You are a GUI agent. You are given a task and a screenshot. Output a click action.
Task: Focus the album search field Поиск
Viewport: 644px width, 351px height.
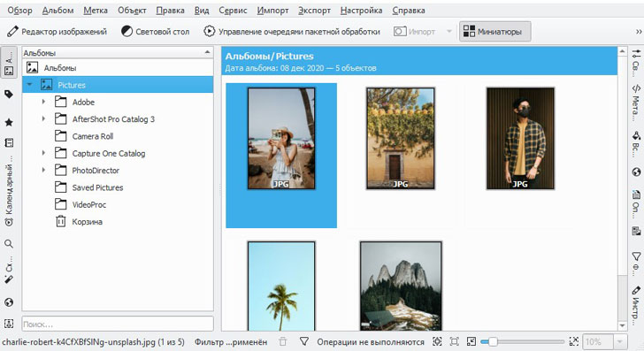pos(118,324)
